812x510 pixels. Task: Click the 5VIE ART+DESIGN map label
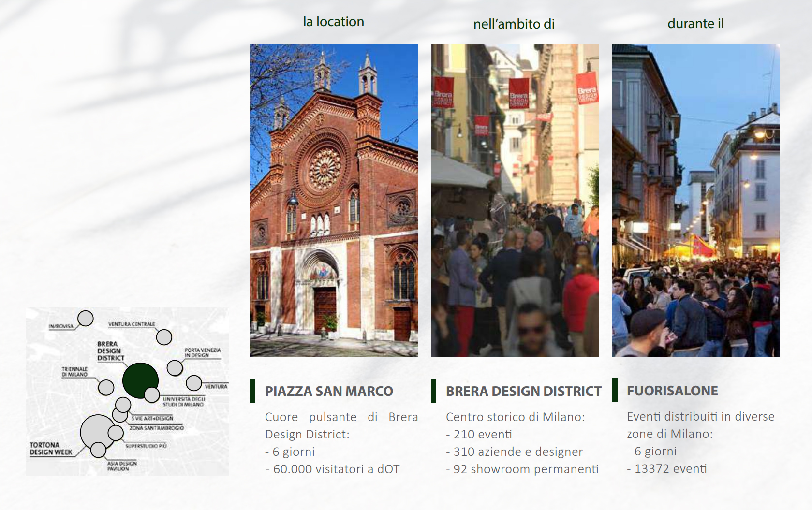152,418
